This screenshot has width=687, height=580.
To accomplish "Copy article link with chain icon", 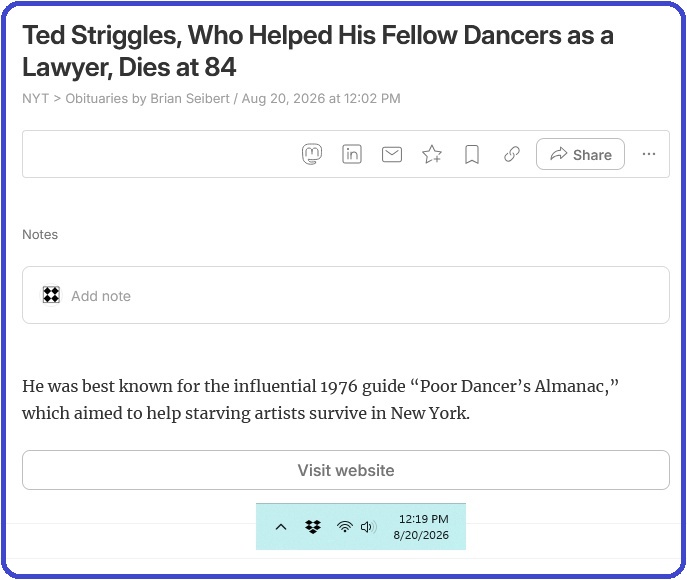I will coord(512,154).
